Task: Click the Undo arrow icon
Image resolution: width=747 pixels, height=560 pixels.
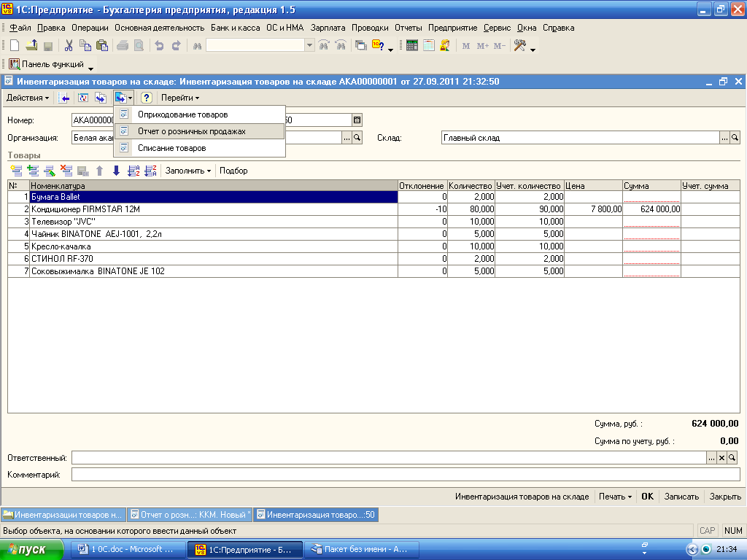Action: coord(159,46)
